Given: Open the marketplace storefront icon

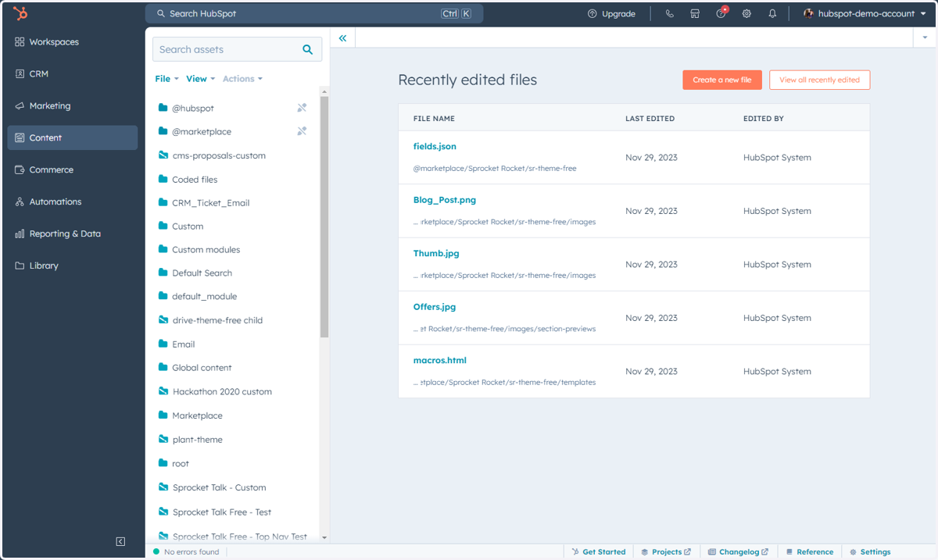Looking at the screenshot, I should pyautogui.click(x=695, y=14).
